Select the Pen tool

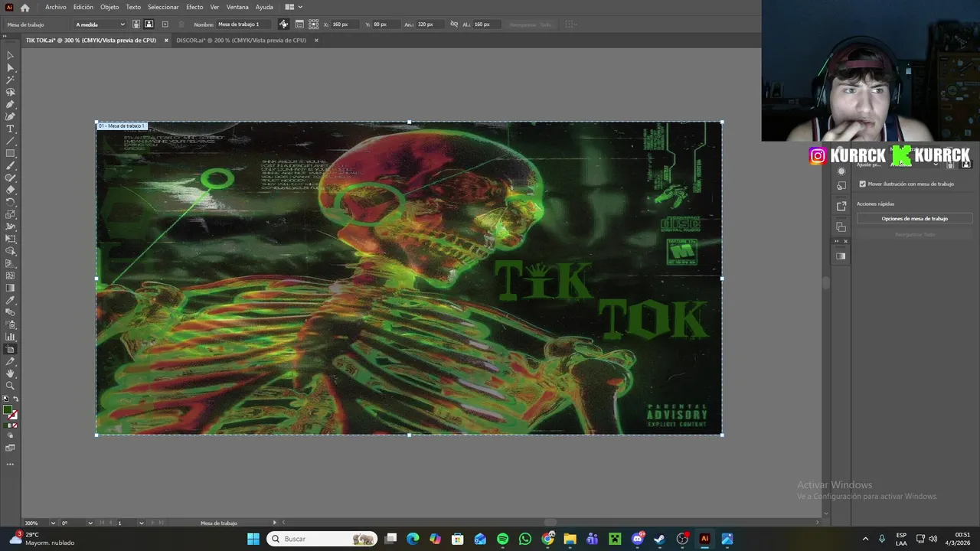click(x=10, y=105)
